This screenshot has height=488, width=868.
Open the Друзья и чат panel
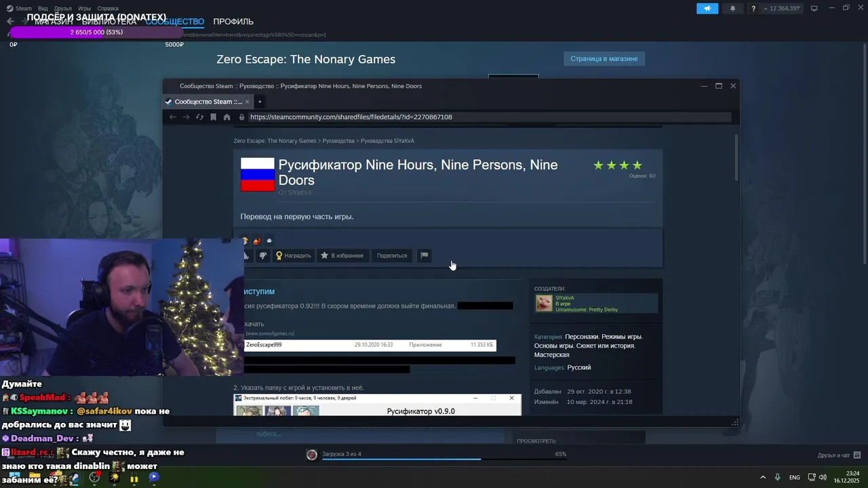click(839, 455)
